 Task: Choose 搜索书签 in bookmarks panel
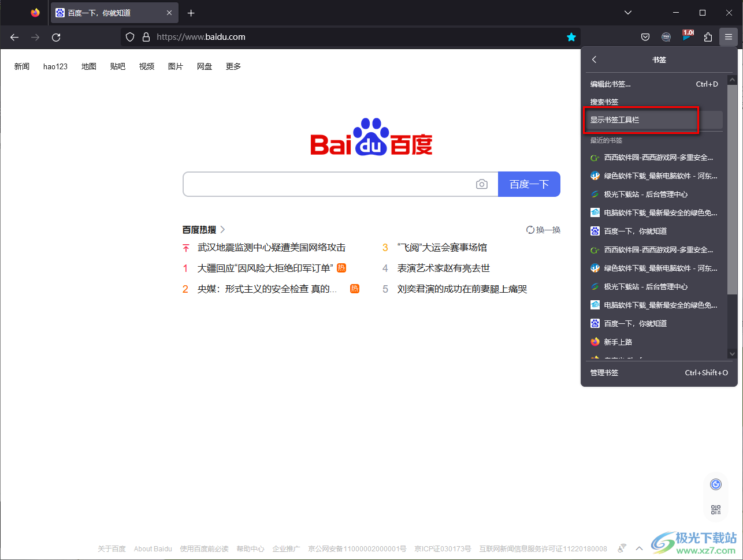pos(654,102)
